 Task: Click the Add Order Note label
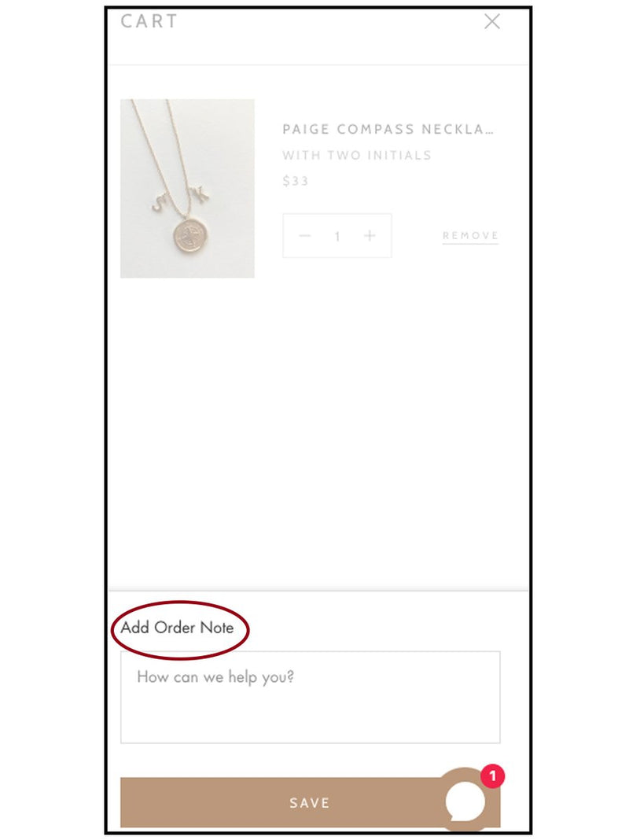(177, 628)
